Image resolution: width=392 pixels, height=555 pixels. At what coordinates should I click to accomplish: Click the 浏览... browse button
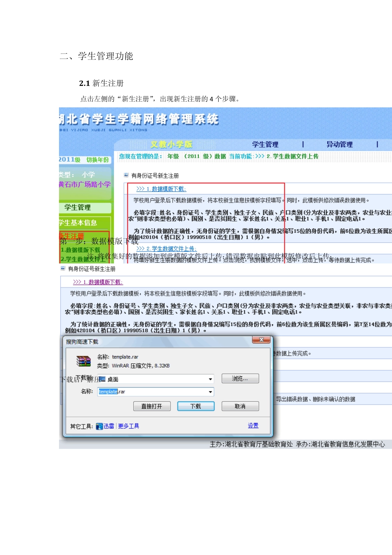[x=240, y=379]
